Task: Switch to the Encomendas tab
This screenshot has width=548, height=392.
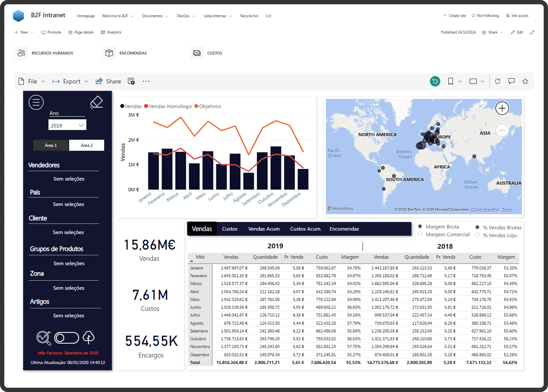Action: tap(344, 229)
